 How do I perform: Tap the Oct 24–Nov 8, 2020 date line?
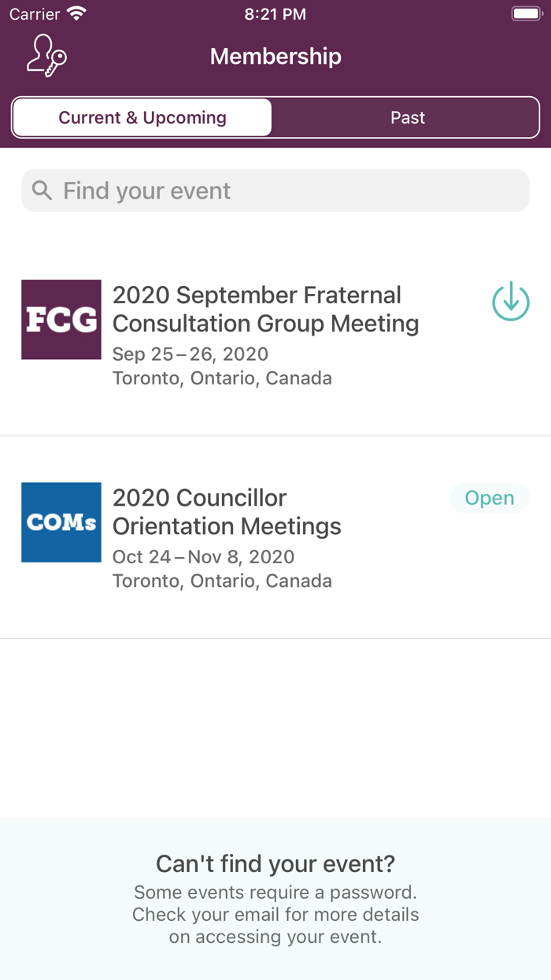tap(203, 557)
